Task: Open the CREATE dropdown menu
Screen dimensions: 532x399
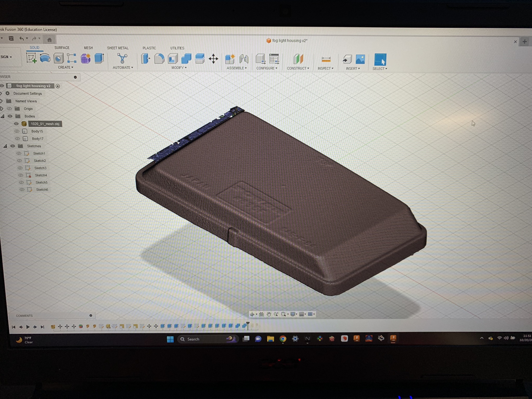Action: (x=65, y=67)
